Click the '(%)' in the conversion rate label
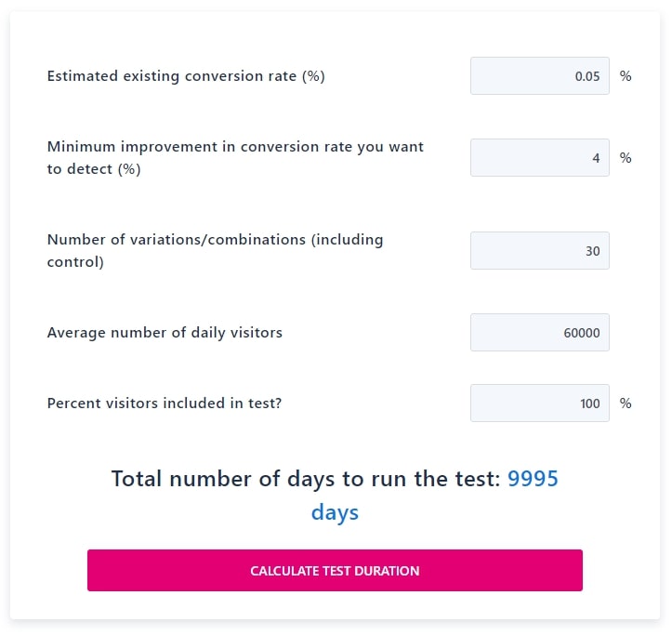This screenshot has height=635, width=672. (313, 76)
